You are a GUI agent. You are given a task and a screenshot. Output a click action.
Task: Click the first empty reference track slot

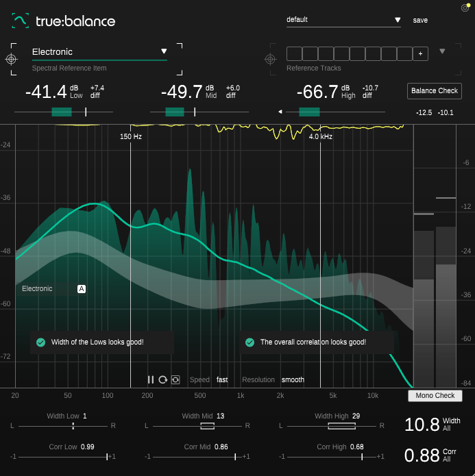click(294, 53)
